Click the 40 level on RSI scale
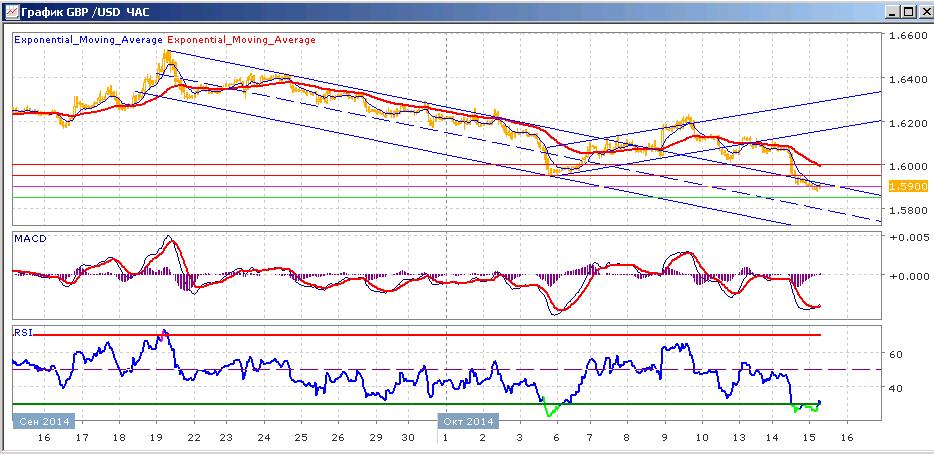Image resolution: width=934 pixels, height=454 pixels. click(896, 388)
